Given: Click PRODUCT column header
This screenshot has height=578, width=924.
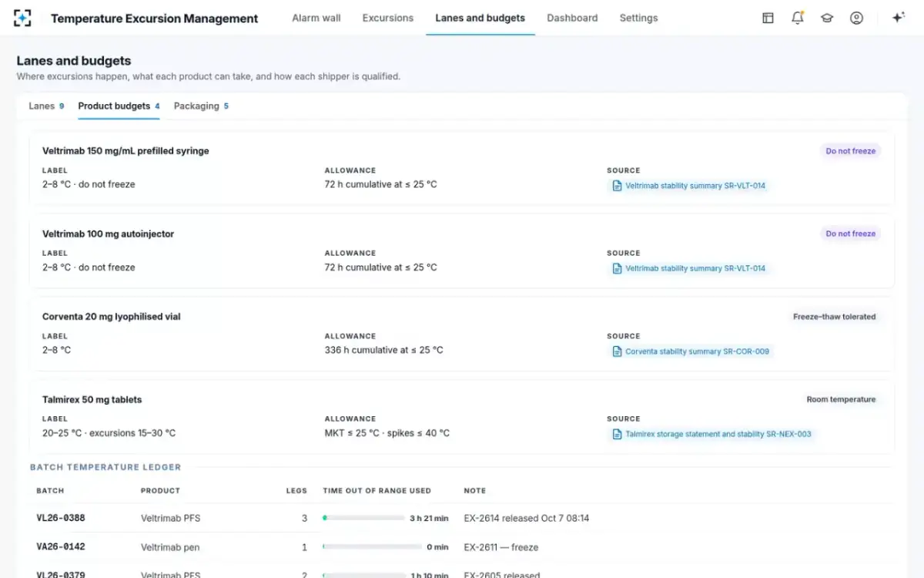Looking at the screenshot, I should [x=160, y=491].
